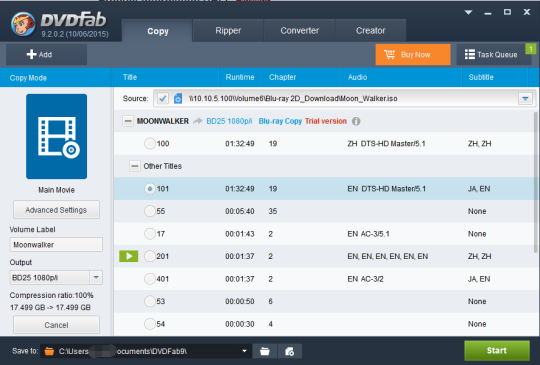Collapse the MOONWALKER disc node
Viewport: 540px width, 365px height.
128,121
